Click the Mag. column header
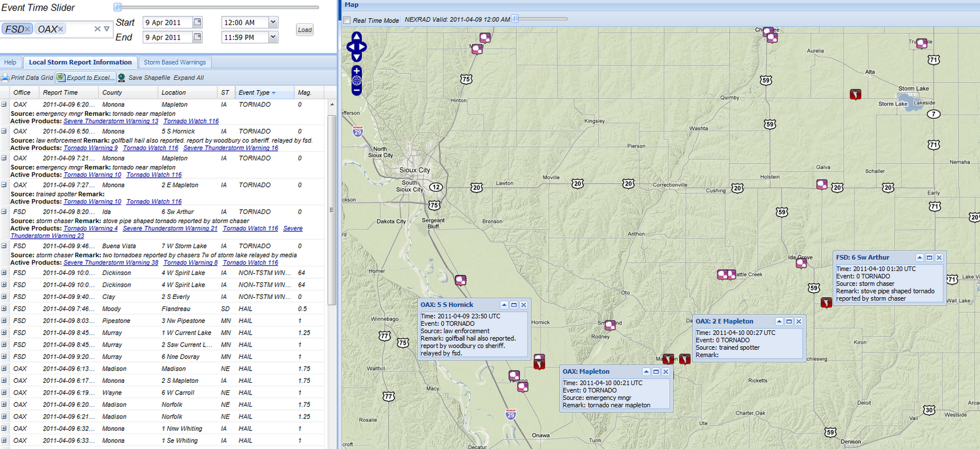 tap(309, 92)
